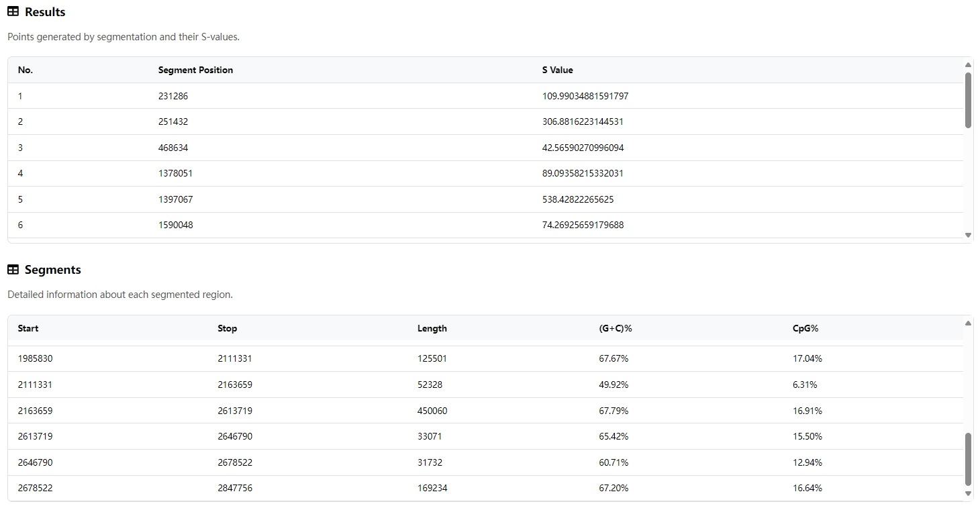
Task: Click the Results table scrollbar thumb
Action: (x=968, y=100)
